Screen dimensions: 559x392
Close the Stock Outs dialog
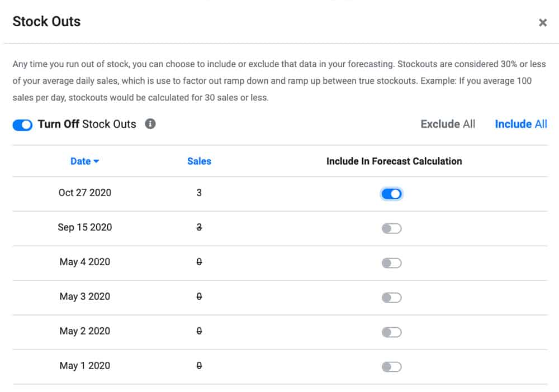point(543,22)
